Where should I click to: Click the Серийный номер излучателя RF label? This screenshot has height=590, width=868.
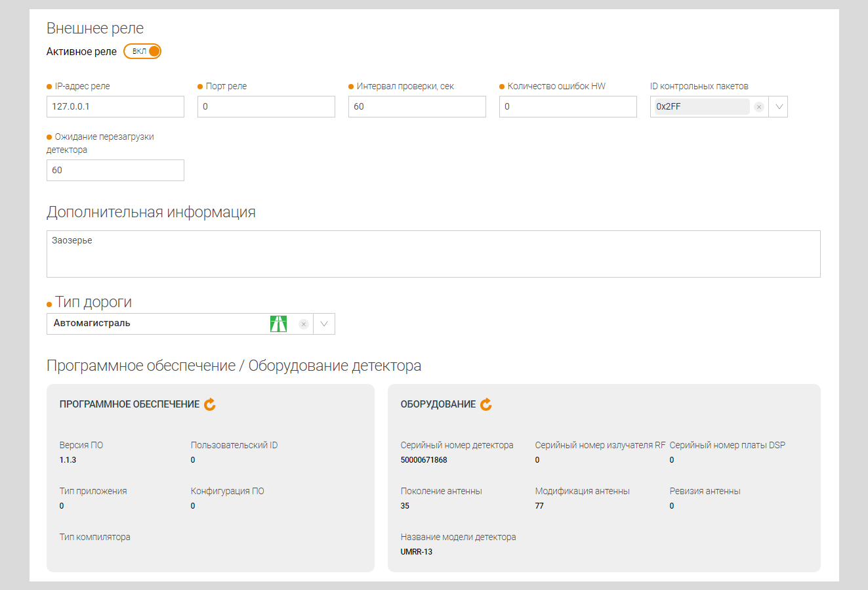pos(600,445)
